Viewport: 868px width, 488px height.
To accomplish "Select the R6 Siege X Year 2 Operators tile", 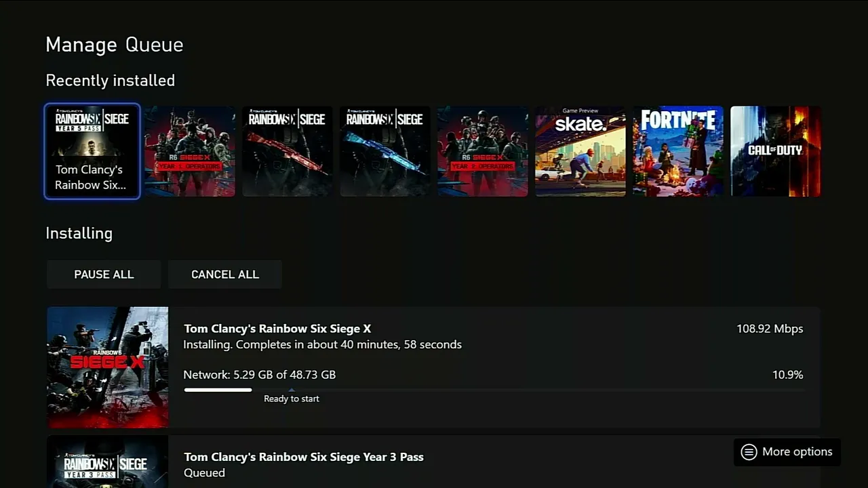I will click(483, 151).
